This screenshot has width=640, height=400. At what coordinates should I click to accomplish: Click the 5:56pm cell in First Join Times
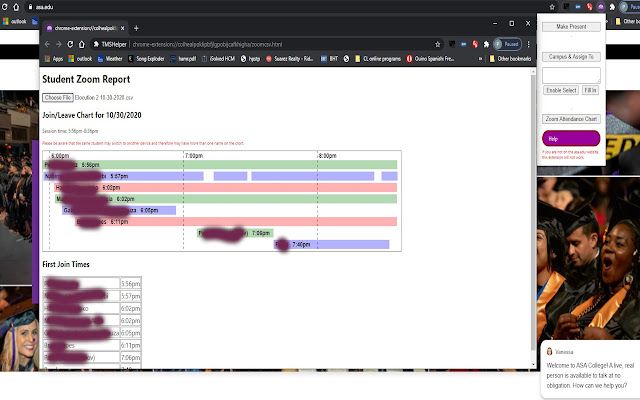coord(130,284)
